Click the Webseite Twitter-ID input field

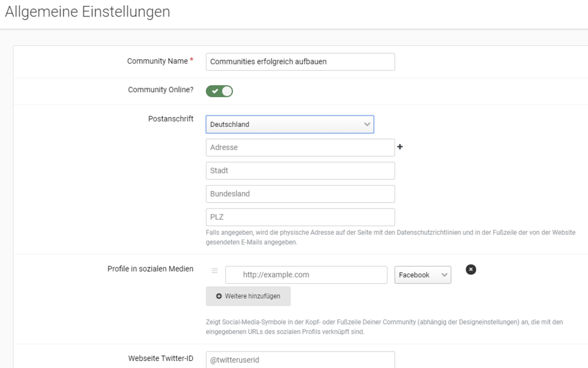coord(300,359)
